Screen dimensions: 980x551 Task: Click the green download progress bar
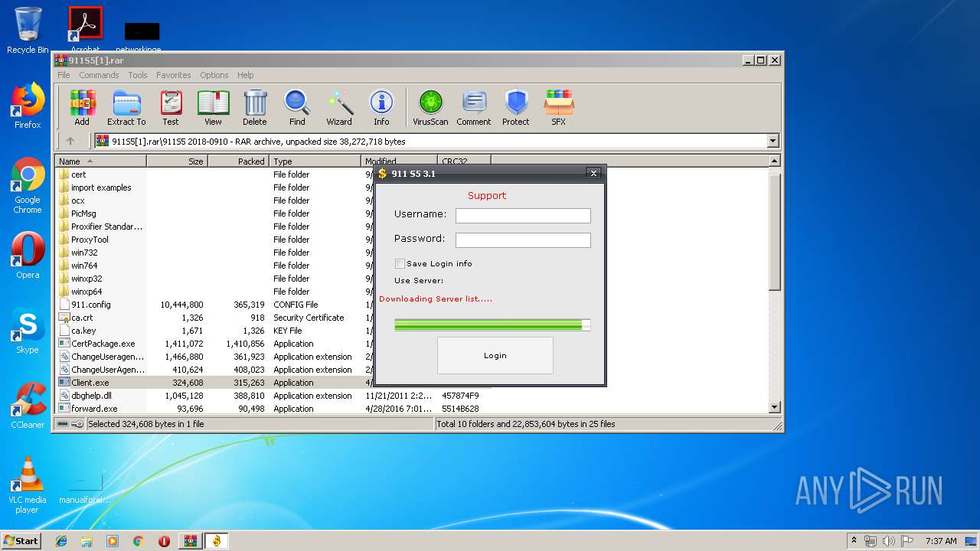tap(492, 324)
